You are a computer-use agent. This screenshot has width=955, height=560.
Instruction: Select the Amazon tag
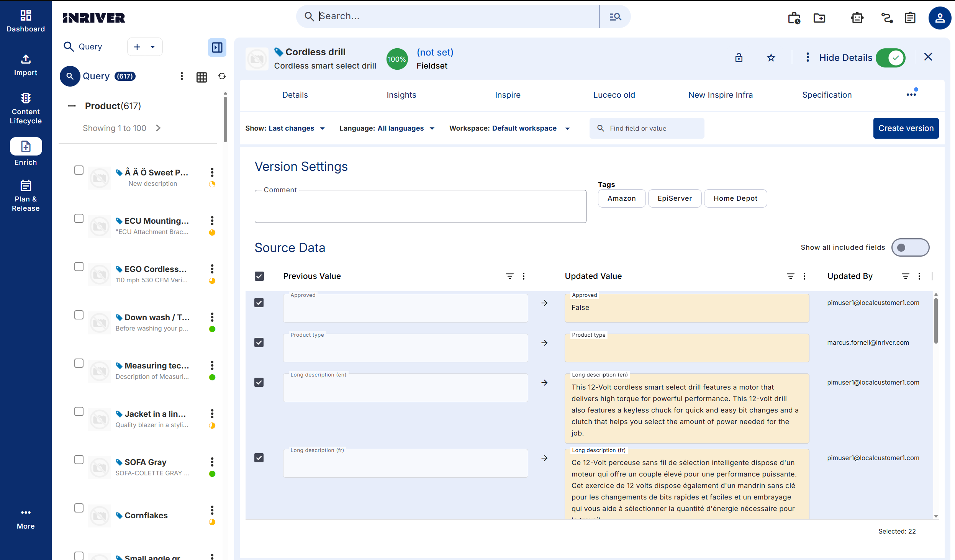pyautogui.click(x=621, y=198)
